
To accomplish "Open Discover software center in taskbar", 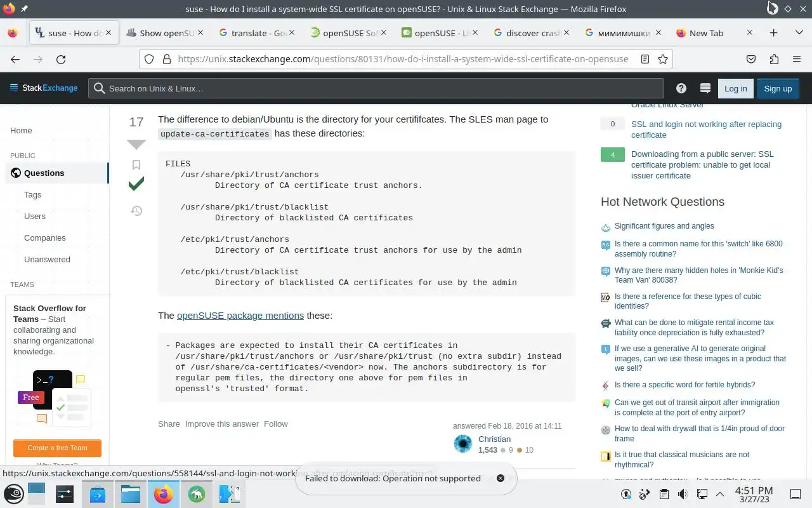I will [x=98, y=494].
